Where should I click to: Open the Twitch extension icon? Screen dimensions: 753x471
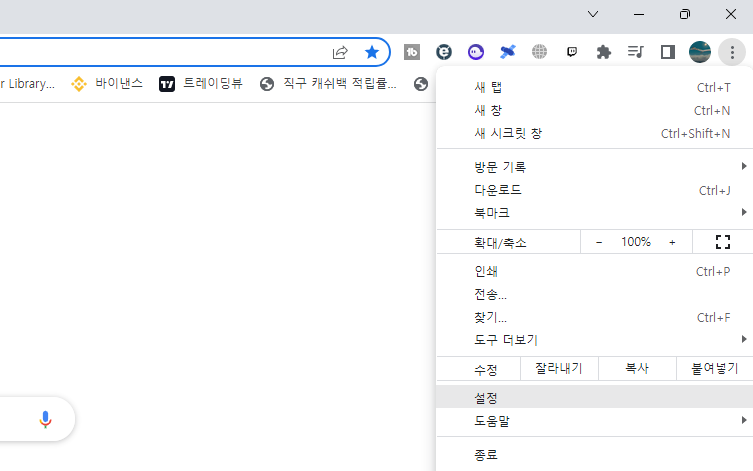tap(571, 52)
